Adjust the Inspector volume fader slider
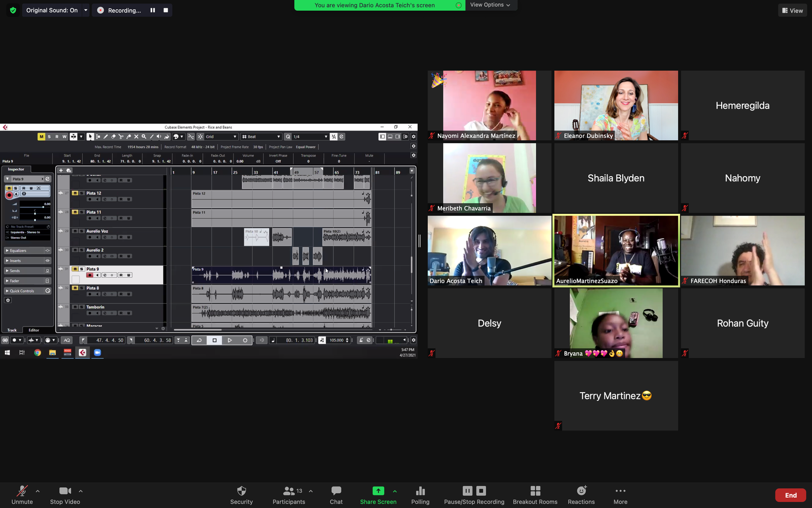Image resolution: width=812 pixels, height=508 pixels. (43, 207)
